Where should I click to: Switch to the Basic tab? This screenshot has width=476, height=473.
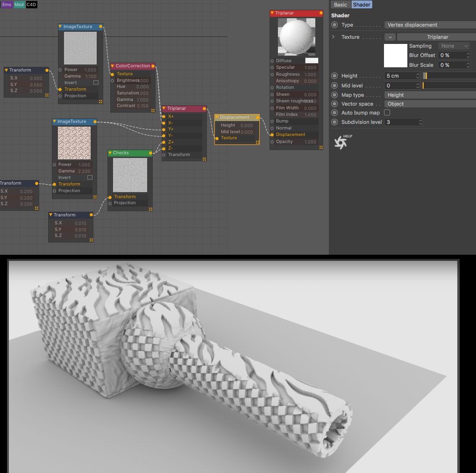[341, 5]
